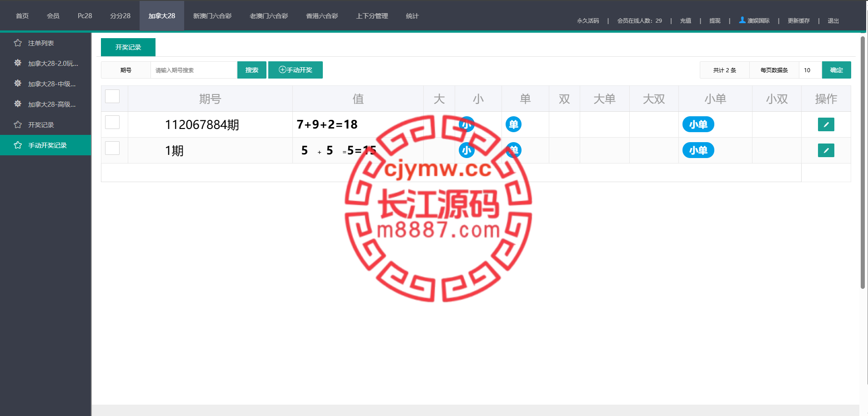Click the 操作 column header

coord(826,99)
